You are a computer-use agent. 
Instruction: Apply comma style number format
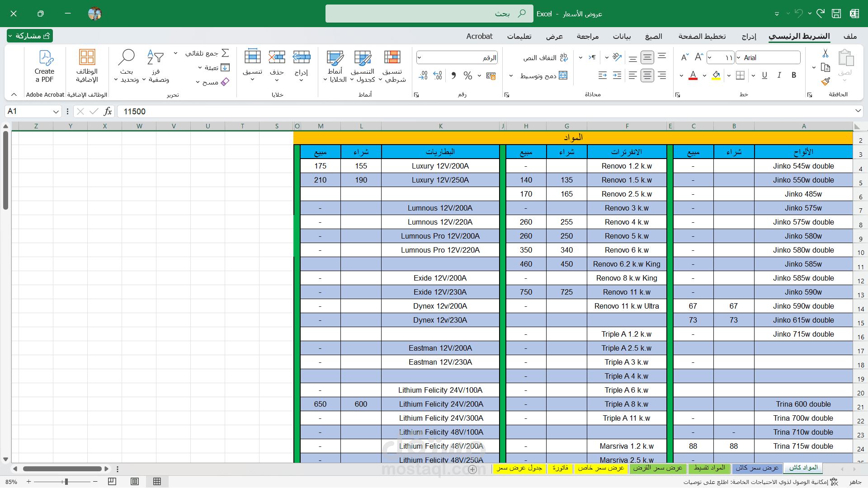[453, 75]
